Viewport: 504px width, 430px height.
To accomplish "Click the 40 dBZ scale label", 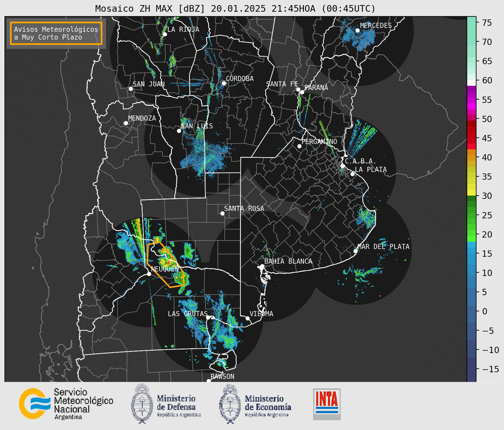I will [487, 157].
